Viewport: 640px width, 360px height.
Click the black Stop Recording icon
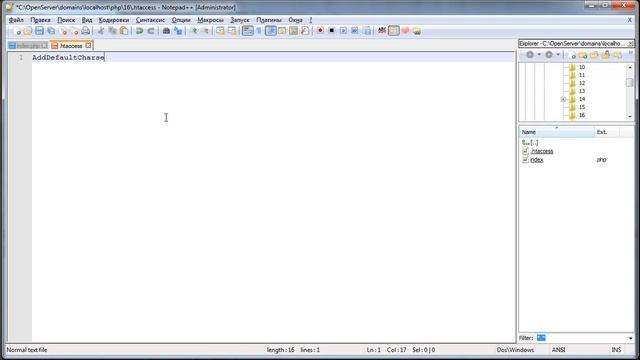[331, 31]
